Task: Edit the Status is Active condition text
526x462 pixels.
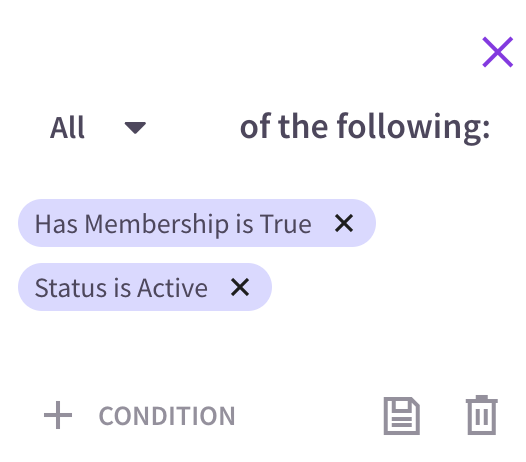Action: 121,288
